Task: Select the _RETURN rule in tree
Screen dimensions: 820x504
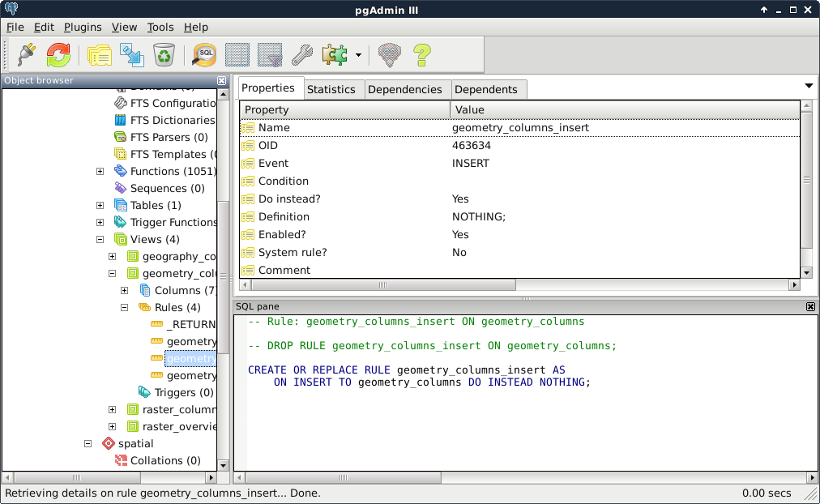Action: 190,324
